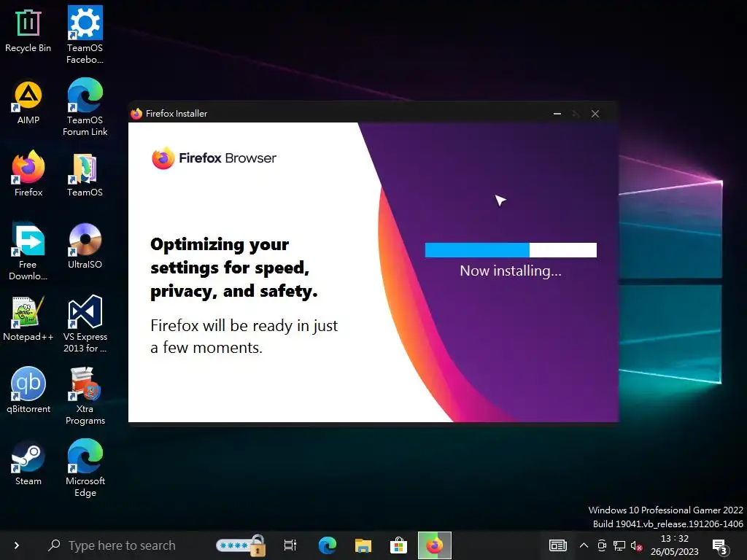Click the installation progress bar
747x560 pixels.
(x=511, y=250)
